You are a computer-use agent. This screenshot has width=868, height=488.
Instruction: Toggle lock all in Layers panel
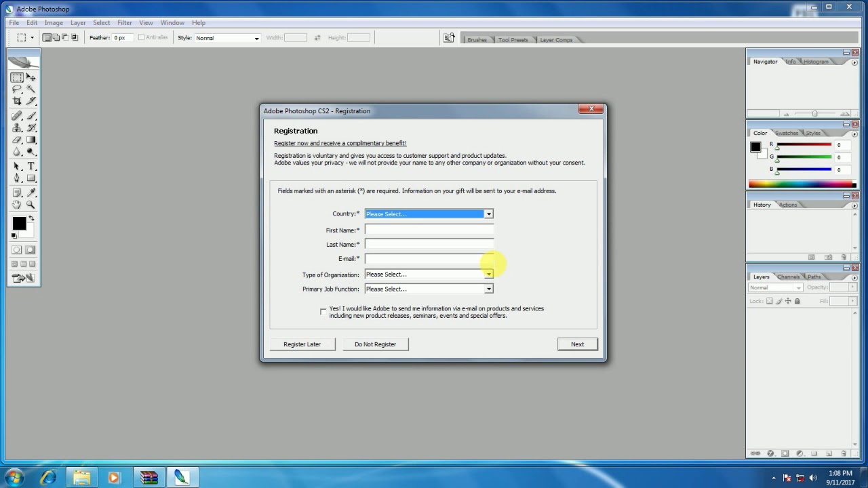pyautogui.click(x=797, y=301)
